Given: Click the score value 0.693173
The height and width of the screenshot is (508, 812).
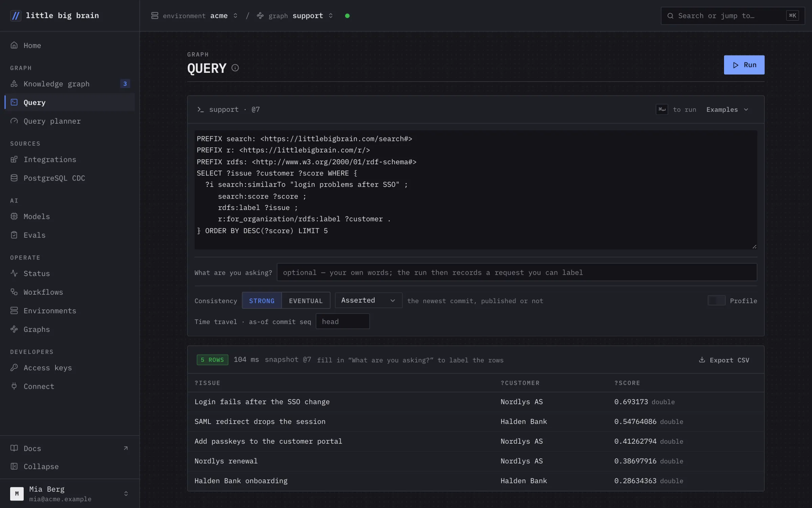Looking at the screenshot, I should 631,402.
